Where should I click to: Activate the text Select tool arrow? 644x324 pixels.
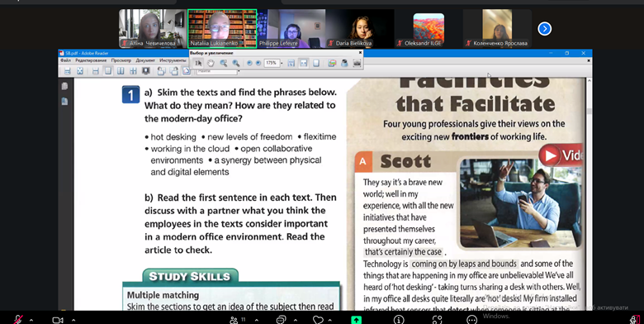(198, 63)
